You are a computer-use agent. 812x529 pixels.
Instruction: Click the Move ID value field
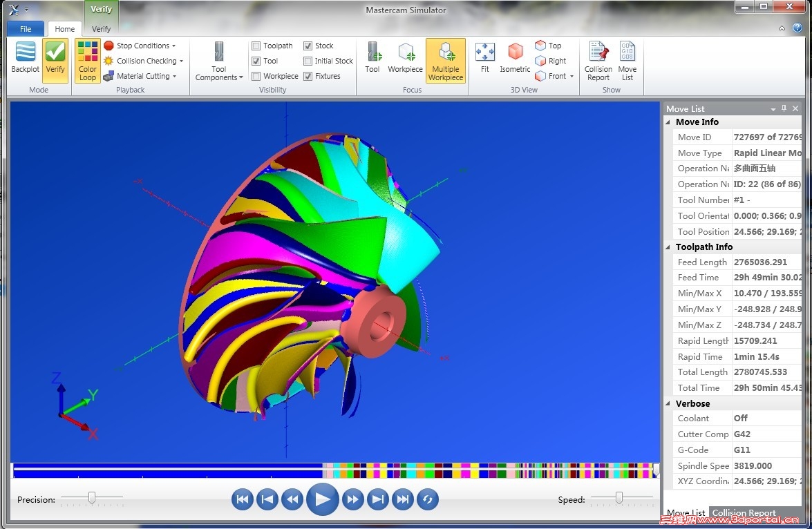(767, 137)
